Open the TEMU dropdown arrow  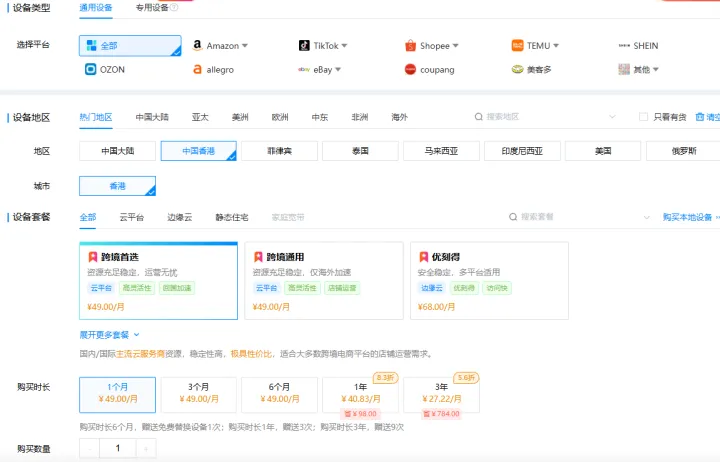pos(556,45)
